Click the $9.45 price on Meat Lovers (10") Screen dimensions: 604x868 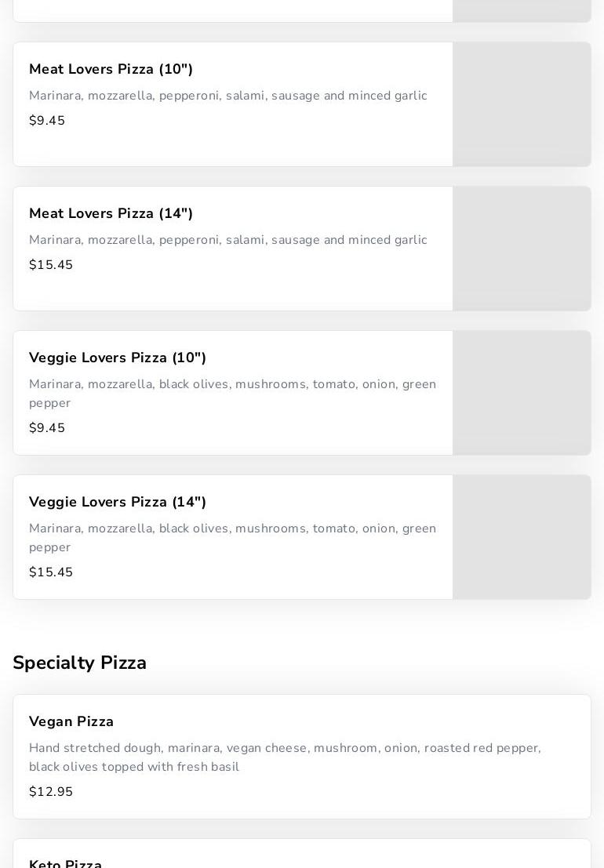click(x=47, y=121)
